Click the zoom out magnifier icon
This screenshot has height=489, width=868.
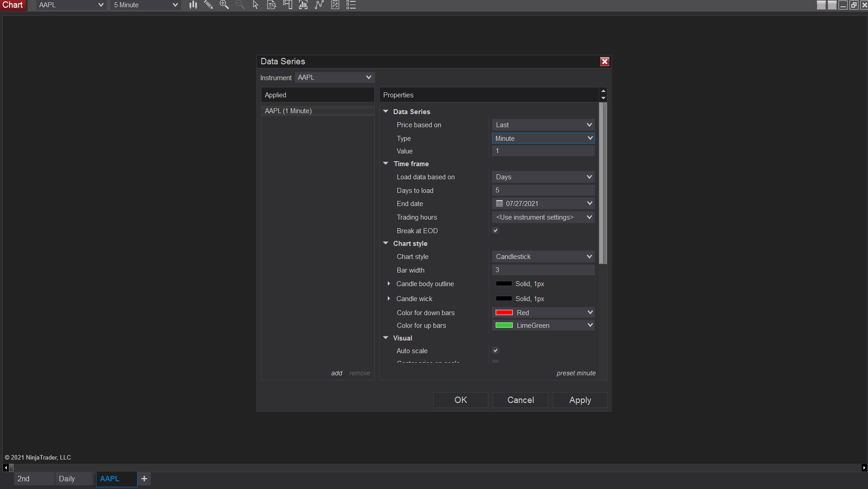pyautogui.click(x=240, y=5)
